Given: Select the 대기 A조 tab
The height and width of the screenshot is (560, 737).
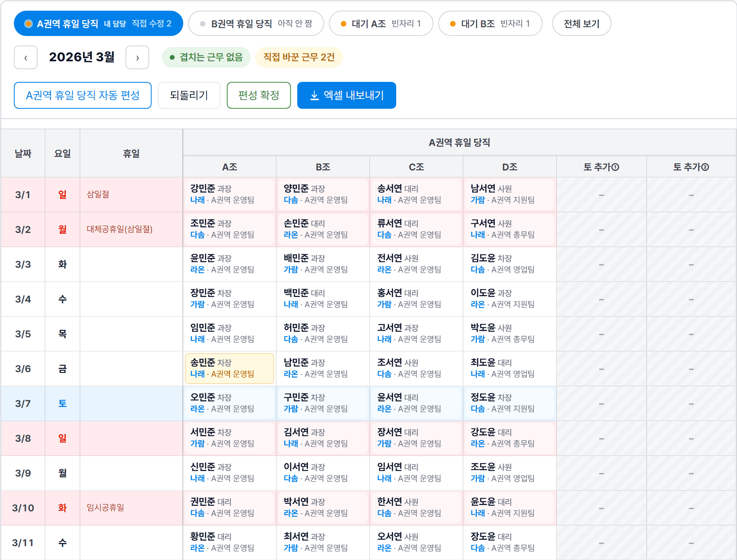Looking at the screenshot, I should point(381,23).
